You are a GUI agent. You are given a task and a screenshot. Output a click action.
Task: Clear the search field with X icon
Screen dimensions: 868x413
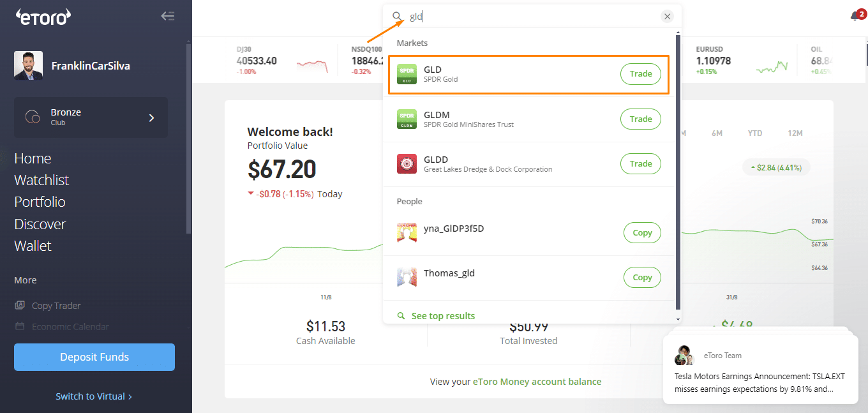click(x=667, y=17)
